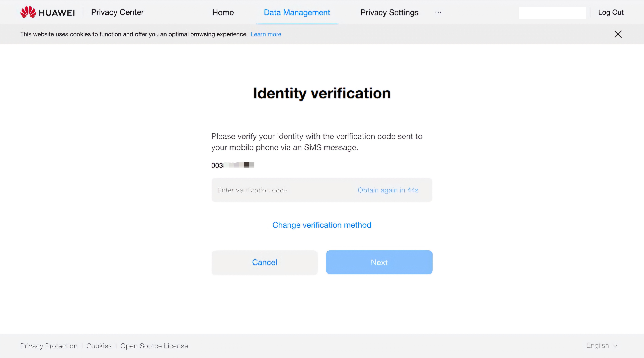This screenshot has height=358, width=644.
Task: Switch to Privacy Settings tab
Action: (x=389, y=12)
